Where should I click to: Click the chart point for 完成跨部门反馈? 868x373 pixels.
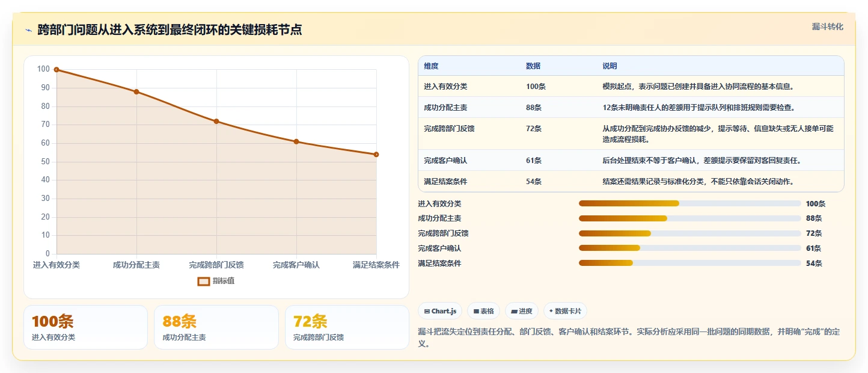[x=216, y=122]
